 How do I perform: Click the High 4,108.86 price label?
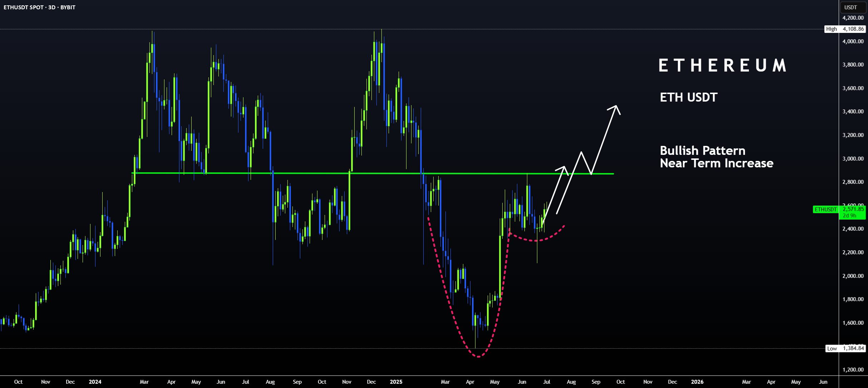tap(845, 29)
